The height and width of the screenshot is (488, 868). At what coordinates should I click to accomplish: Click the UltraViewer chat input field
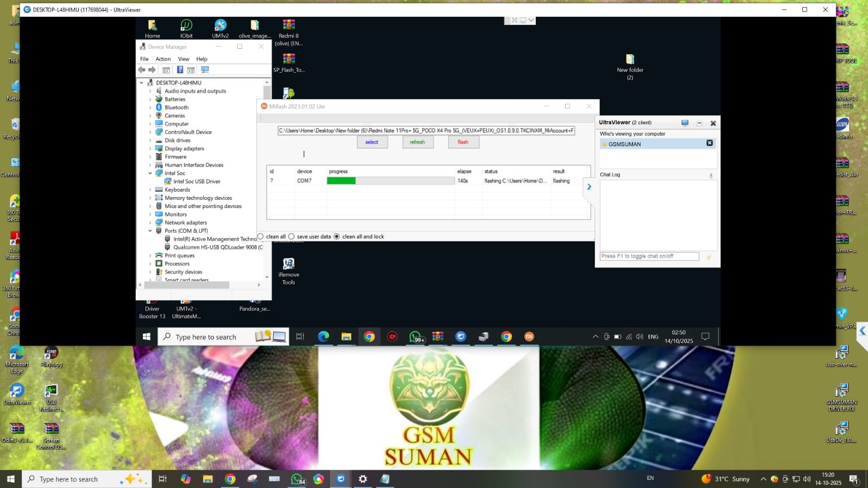coord(649,256)
